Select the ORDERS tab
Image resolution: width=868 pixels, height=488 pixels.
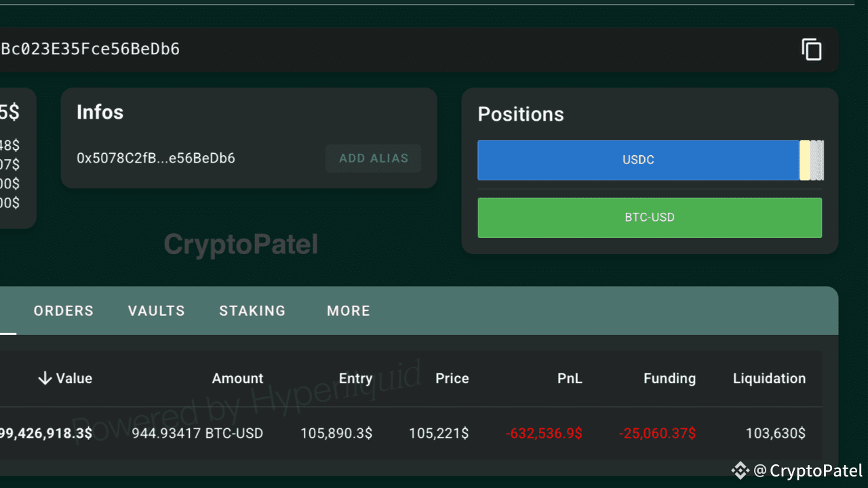[x=63, y=310]
